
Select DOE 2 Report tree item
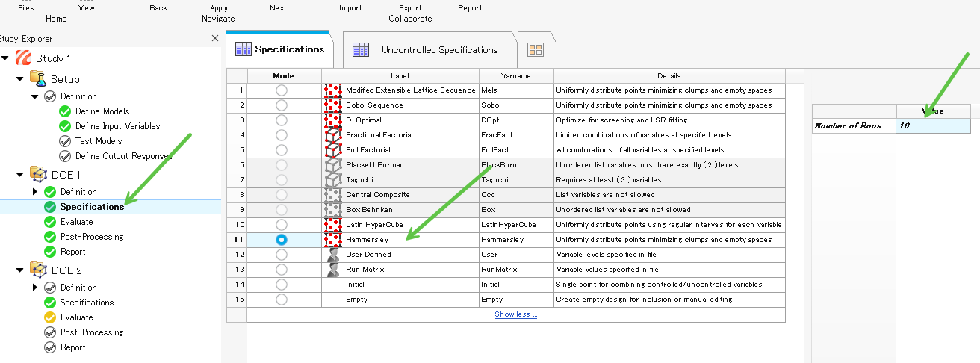[73, 347]
